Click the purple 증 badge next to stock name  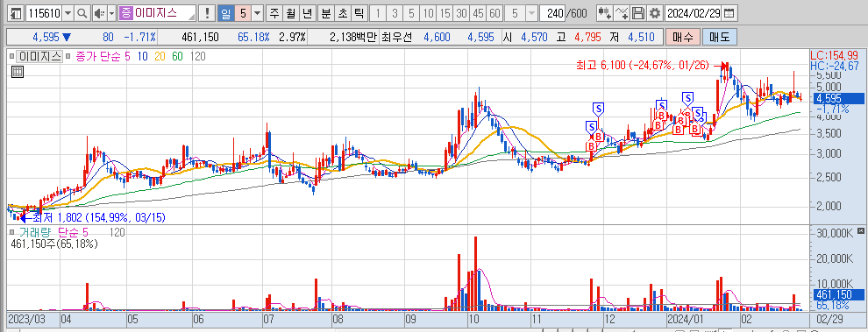click(x=126, y=13)
